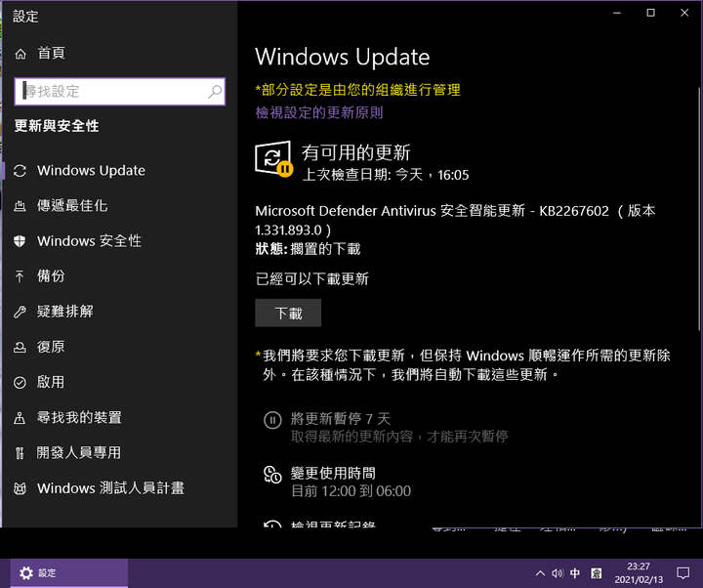Click the text 上次檢查日期: 今天，16:05
Screen dimensions: 703x588
(x=386, y=175)
